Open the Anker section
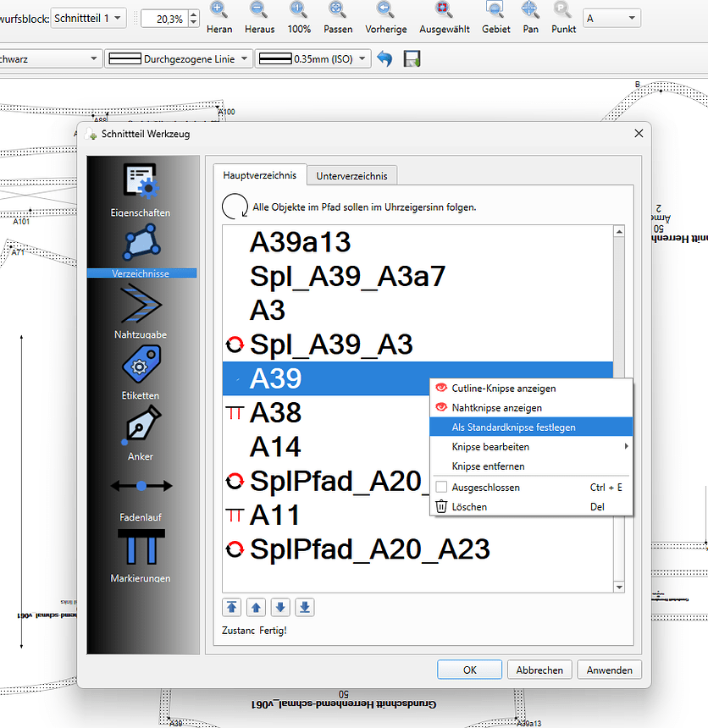 tap(141, 434)
